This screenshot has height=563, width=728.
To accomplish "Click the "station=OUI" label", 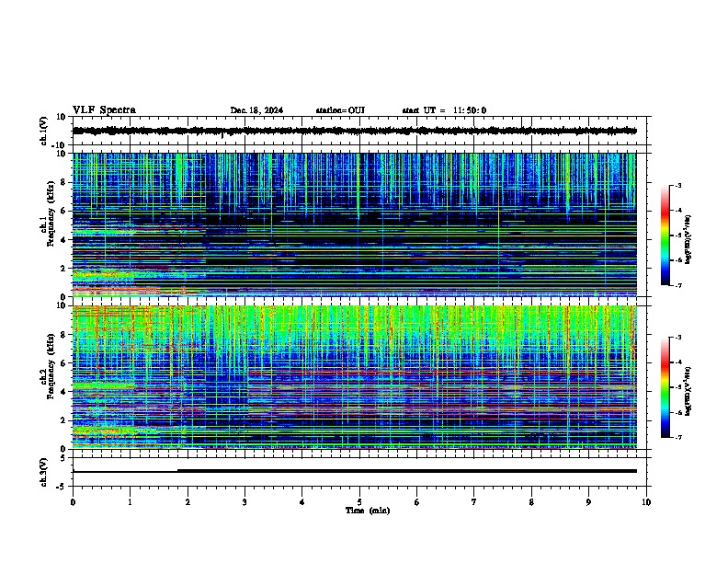I will click(340, 110).
